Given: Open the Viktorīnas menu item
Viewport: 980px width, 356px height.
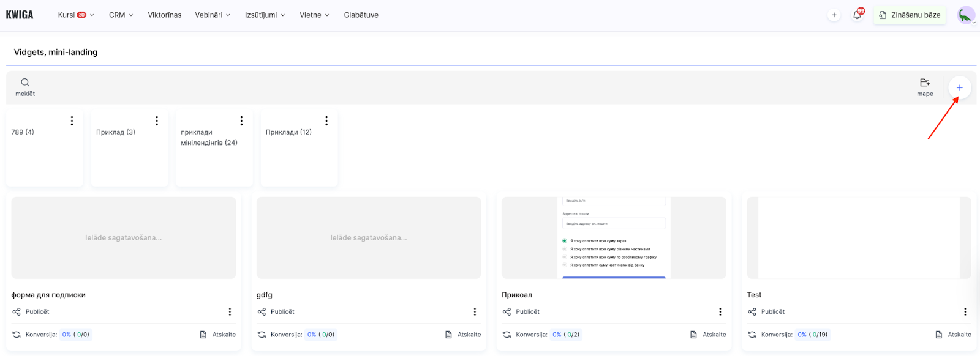Looking at the screenshot, I should pyautogui.click(x=165, y=15).
